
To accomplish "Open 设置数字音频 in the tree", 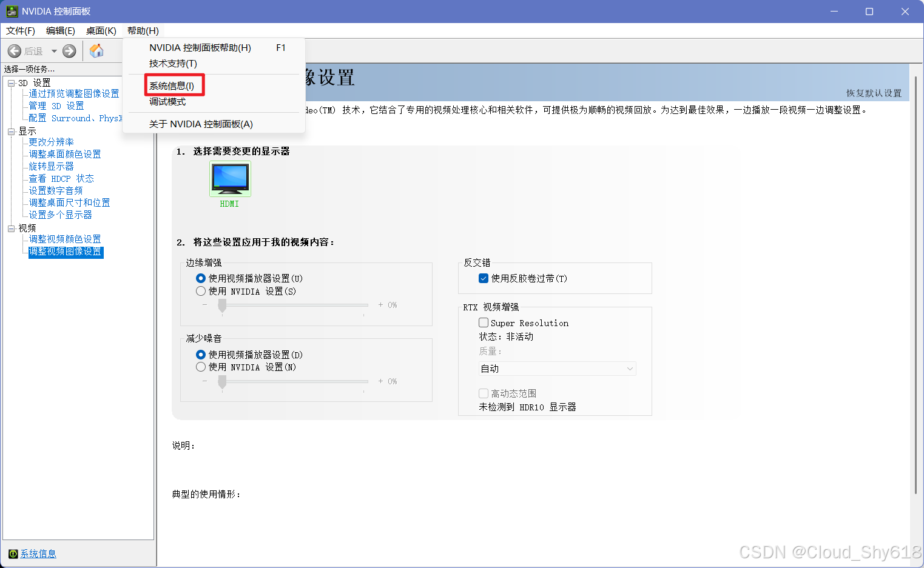I will pyautogui.click(x=56, y=190).
